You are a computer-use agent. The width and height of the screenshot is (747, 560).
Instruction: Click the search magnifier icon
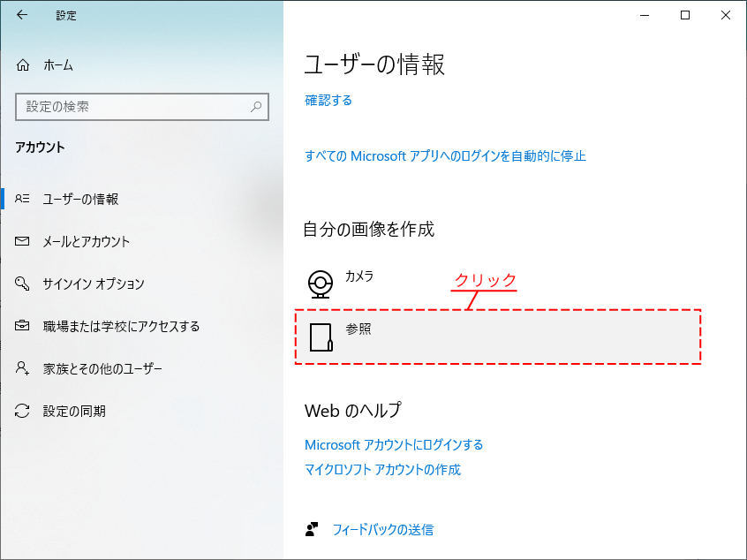point(256,107)
